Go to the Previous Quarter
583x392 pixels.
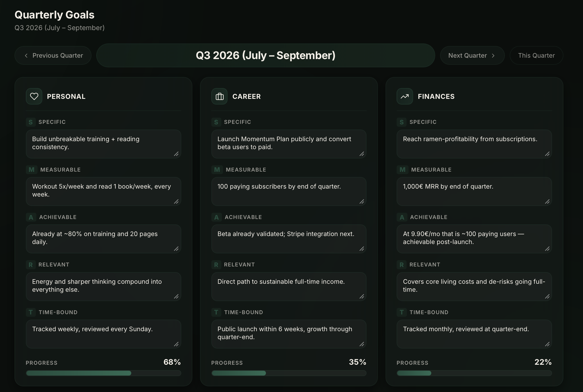53,55
